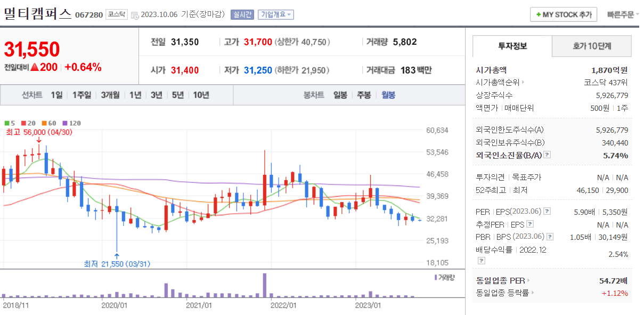Switch to the 투자정보 tab
This screenshot has width=644, height=315.
(512, 46)
